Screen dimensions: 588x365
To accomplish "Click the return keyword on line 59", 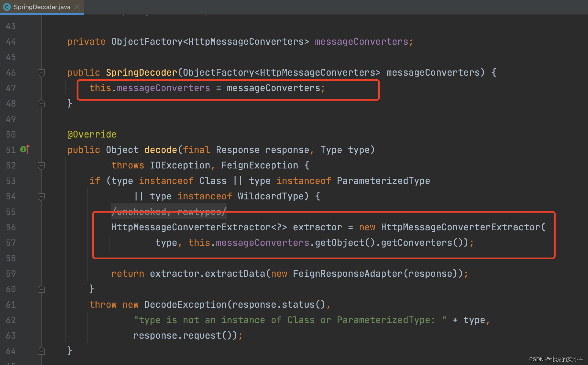I will (x=128, y=274).
